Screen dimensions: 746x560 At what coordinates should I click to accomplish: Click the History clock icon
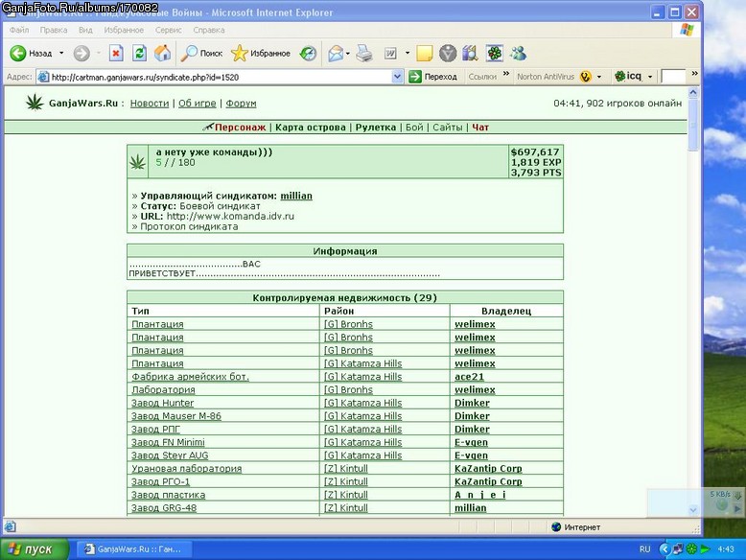[308, 54]
